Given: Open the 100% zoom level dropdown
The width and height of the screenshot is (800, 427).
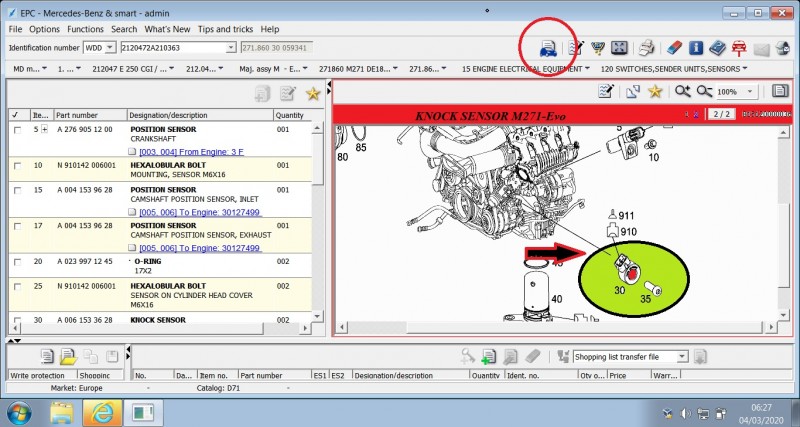Looking at the screenshot, I should (x=749, y=91).
